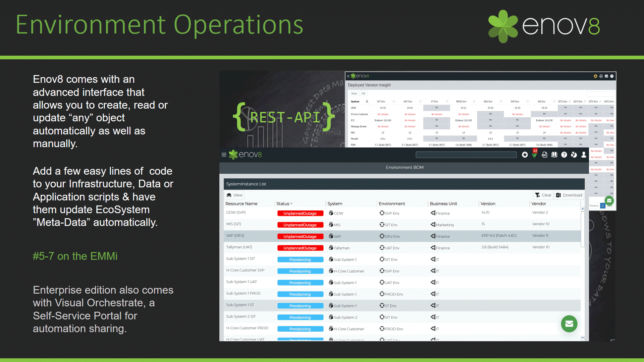Click the favorites star icon
Viewport: 644px width, 362px height.
(x=525, y=155)
